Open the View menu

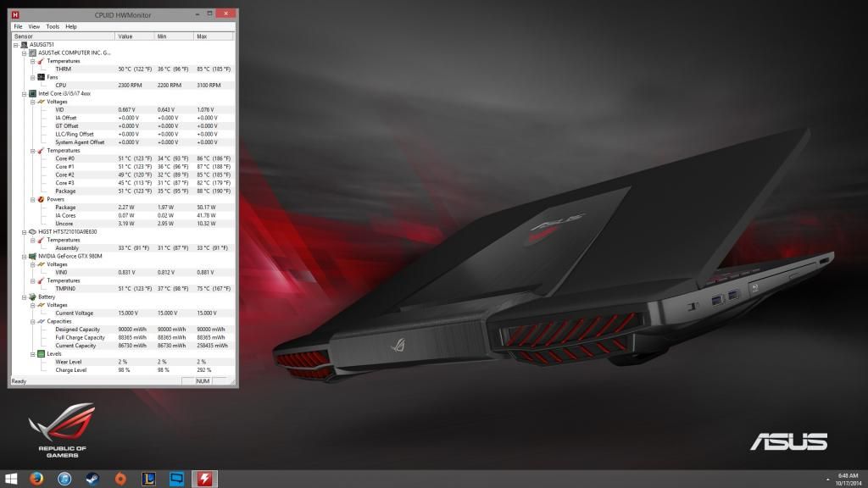[x=34, y=26]
